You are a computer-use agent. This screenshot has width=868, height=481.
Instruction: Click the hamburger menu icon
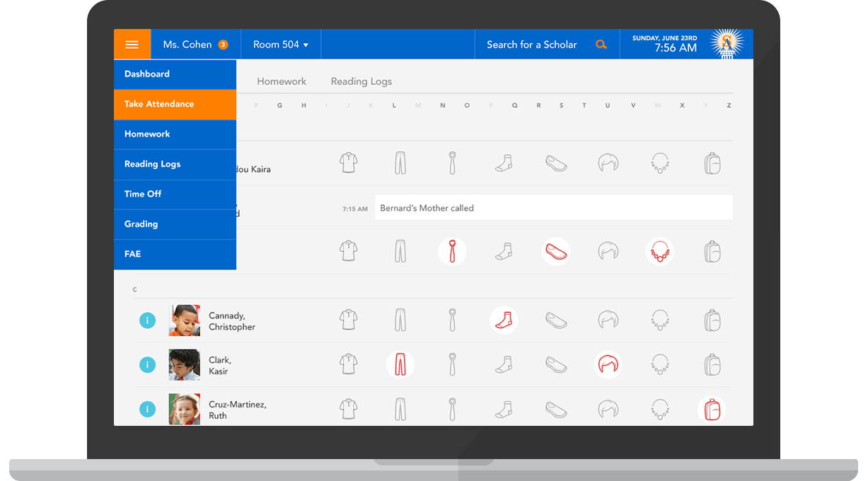point(132,45)
